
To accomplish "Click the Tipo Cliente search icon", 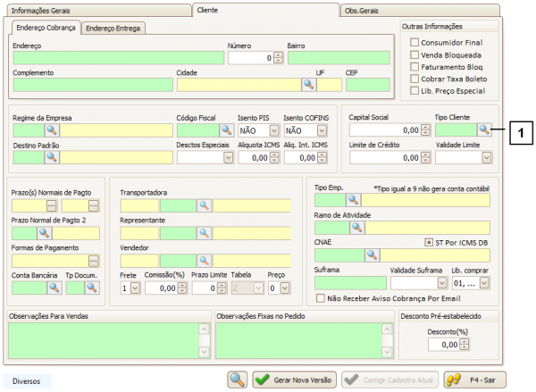I will click(484, 130).
